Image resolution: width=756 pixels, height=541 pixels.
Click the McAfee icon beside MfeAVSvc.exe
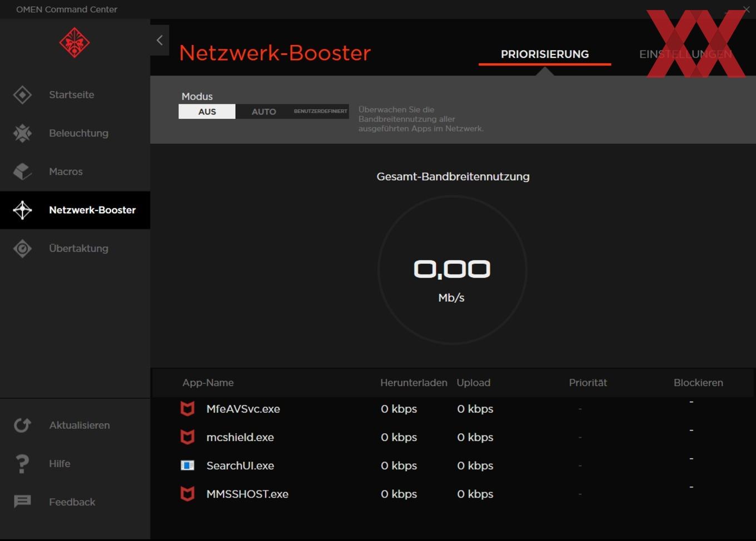click(188, 409)
